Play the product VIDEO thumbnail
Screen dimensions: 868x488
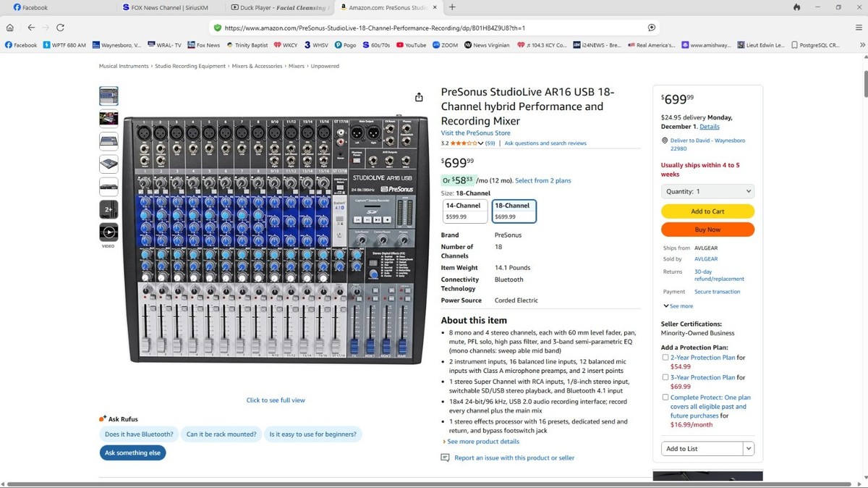tap(109, 232)
